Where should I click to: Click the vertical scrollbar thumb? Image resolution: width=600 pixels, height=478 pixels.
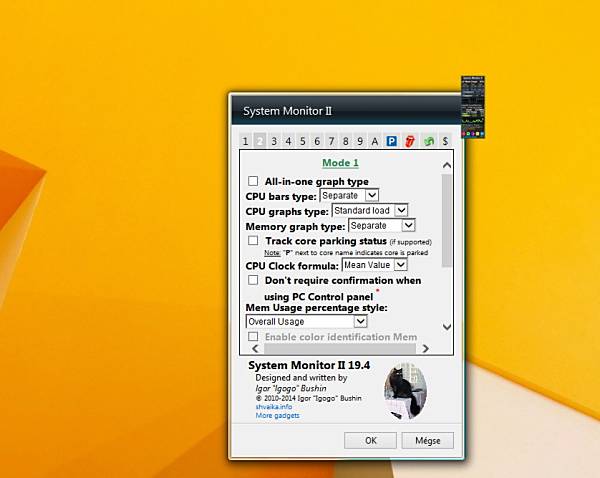[447, 221]
